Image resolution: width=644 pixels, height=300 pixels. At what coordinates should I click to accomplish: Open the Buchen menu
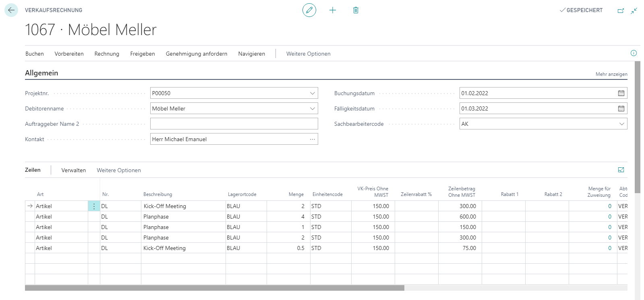[x=35, y=54]
